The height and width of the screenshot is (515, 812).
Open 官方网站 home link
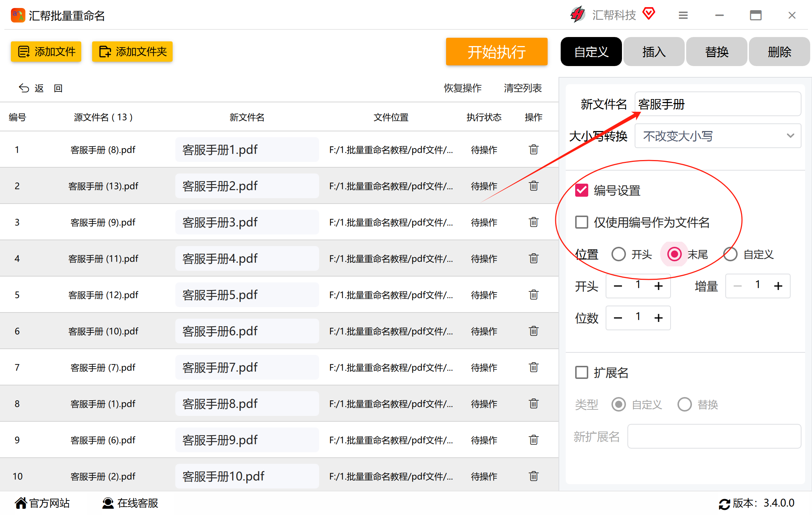[x=42, y=503]
